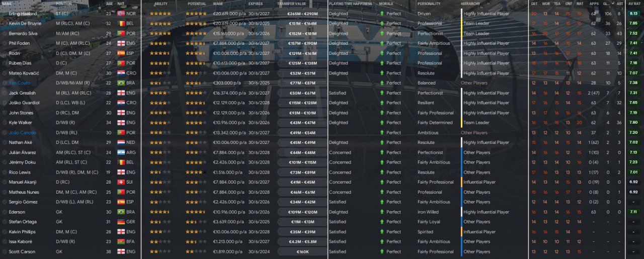Viewport: 644px width, 259px height.
Task: Open Kevin De Bruyne's player profile
Action: (x=25, y=23)
